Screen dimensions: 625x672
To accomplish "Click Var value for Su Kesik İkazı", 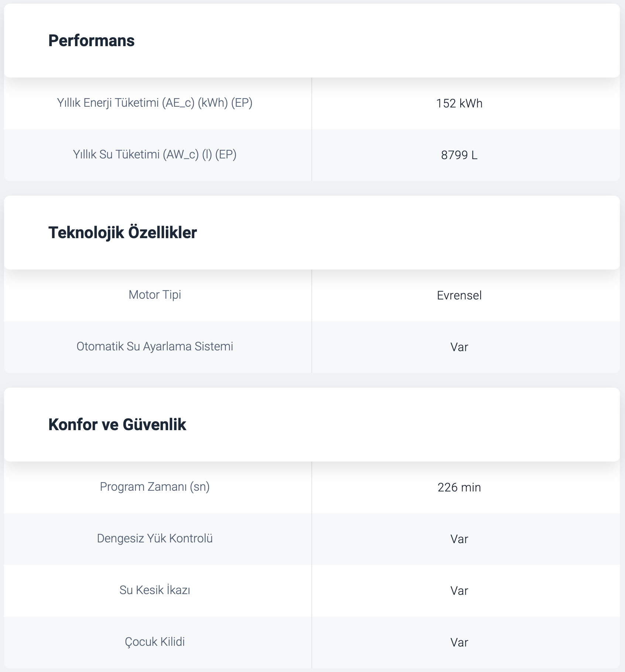I will click(x=459, y=591).
